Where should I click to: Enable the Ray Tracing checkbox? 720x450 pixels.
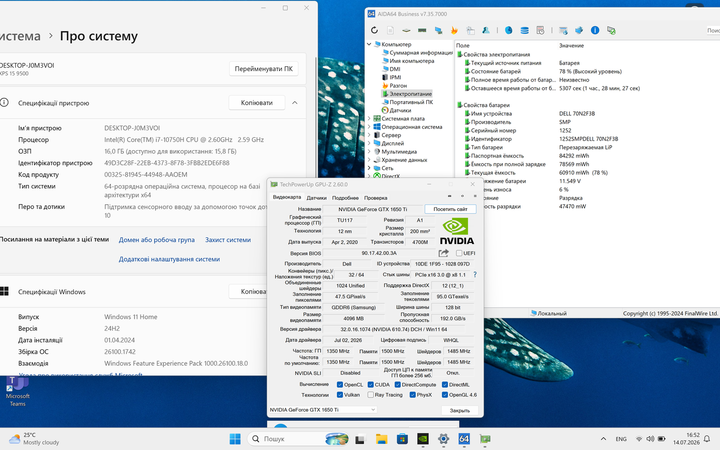coord(371,394)
